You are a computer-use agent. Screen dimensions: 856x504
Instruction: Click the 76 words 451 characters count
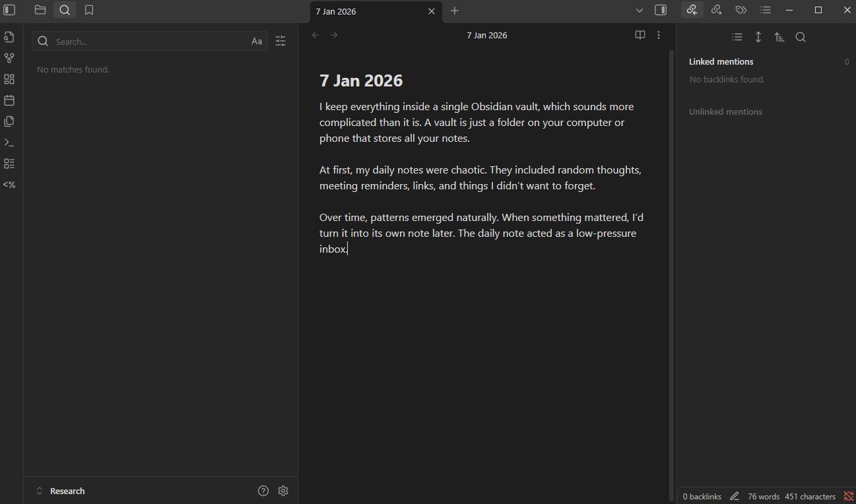coord(791,496)
